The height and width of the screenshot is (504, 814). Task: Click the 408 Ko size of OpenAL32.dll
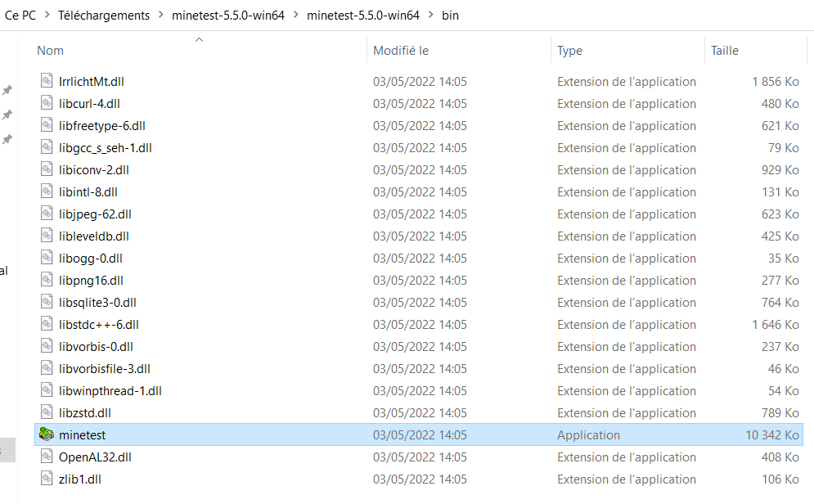[x=780, y=457]
